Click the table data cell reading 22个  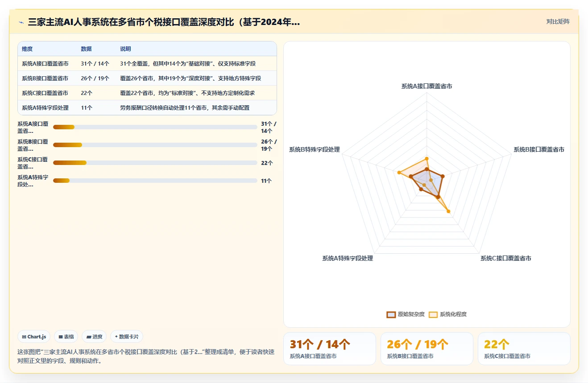pos(87,93)
